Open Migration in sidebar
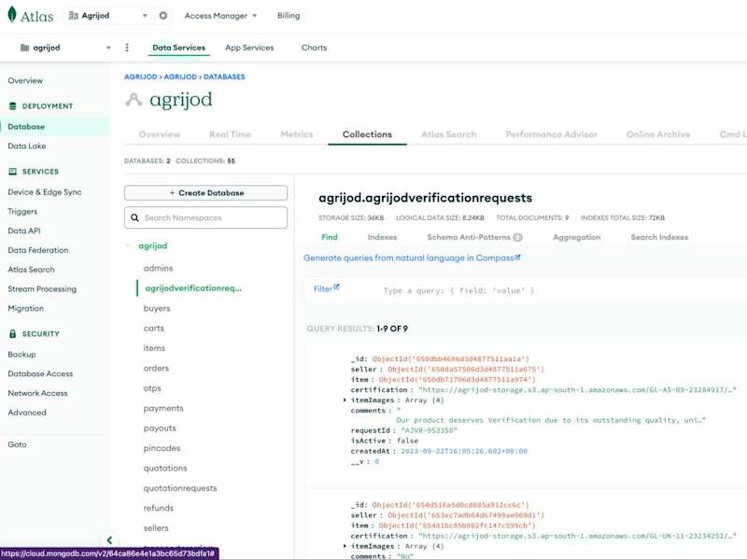 click(26, 309)
